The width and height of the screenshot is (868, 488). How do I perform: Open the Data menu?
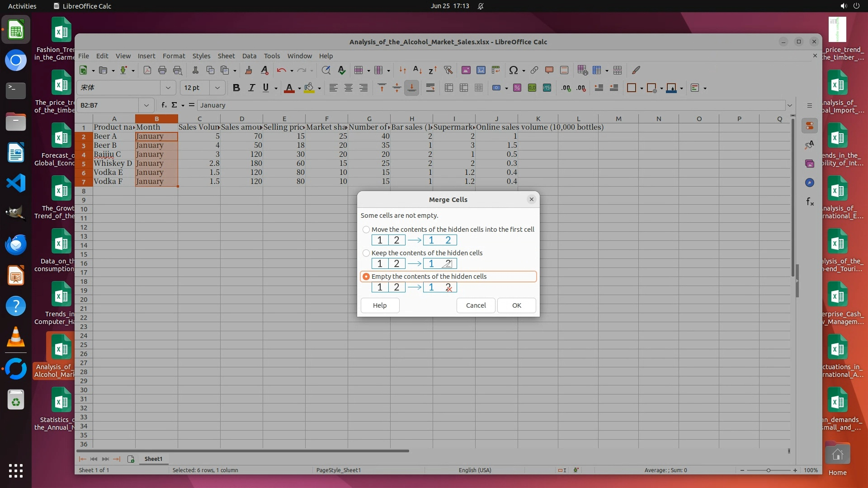click(249, 56)
